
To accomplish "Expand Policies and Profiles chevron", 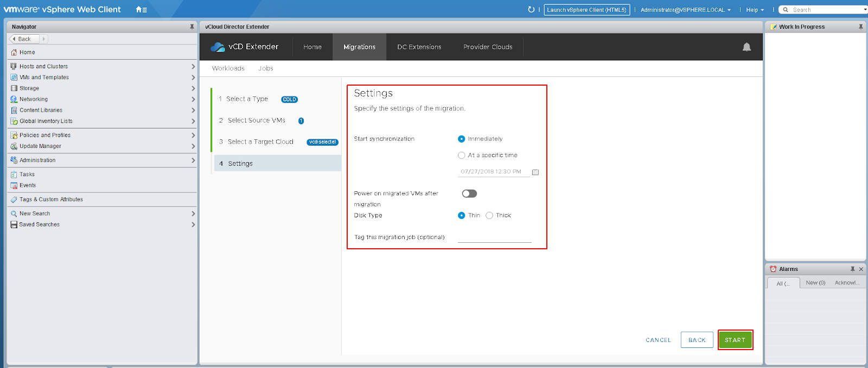I will (193, 135).
